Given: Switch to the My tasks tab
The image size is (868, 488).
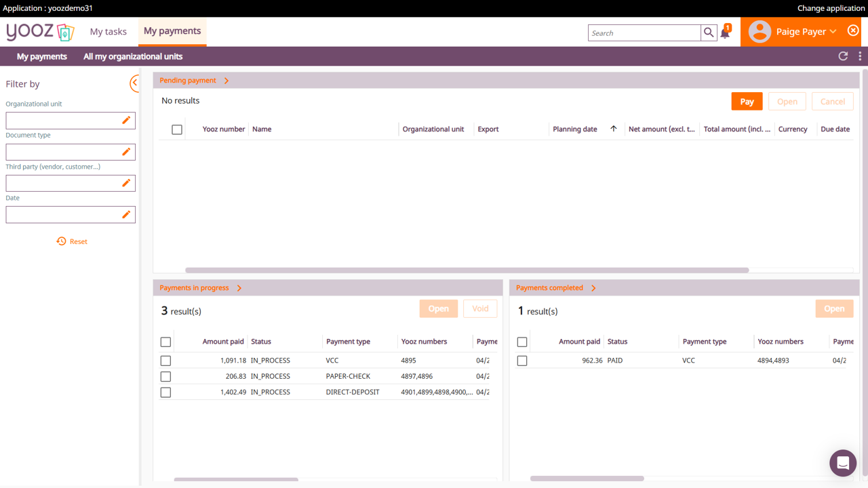Looking at the screenshot, I should (x=108, y=32).
